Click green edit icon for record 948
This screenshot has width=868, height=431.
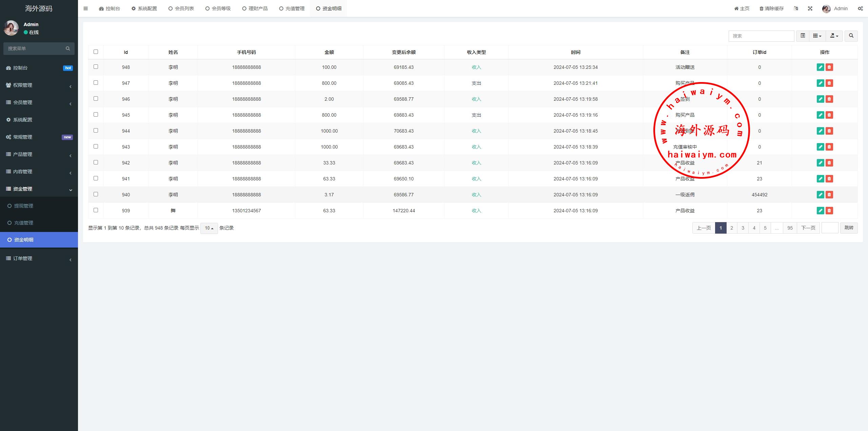click(x=820, y=67)
